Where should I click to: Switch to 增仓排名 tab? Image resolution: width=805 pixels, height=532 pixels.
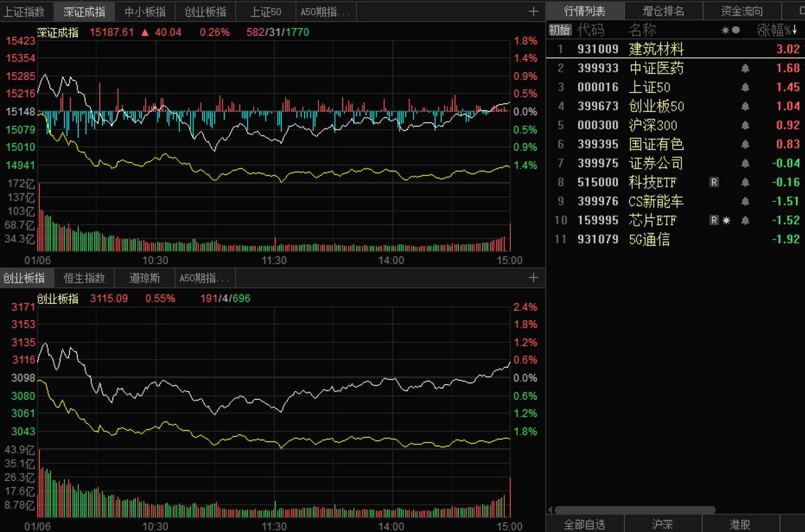tap(663, 11)
